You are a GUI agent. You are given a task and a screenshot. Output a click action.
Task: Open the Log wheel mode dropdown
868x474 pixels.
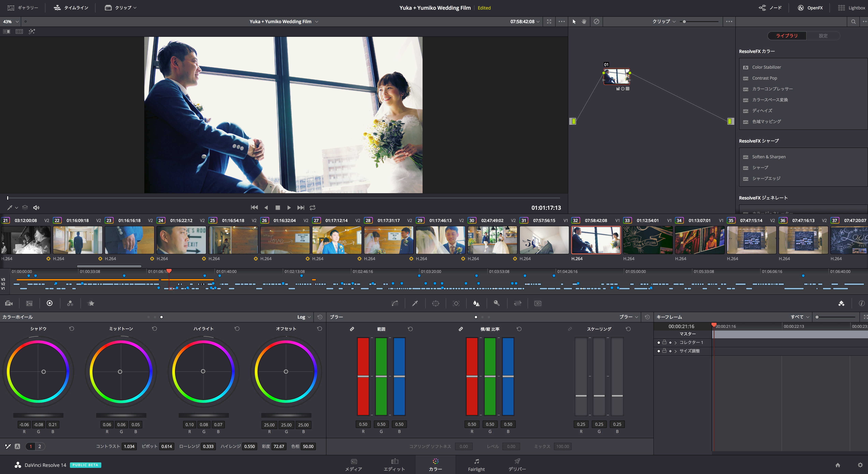[x=304, y=317]
